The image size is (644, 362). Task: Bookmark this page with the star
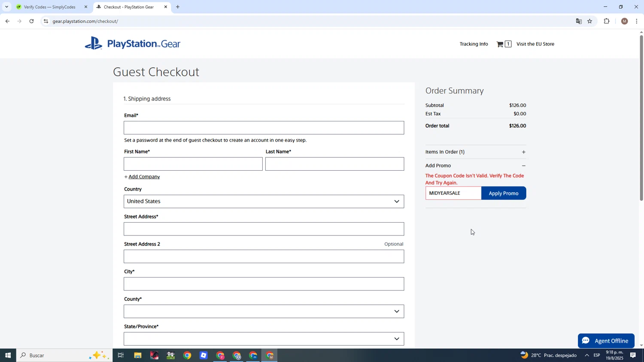click(x=590, y=21)
